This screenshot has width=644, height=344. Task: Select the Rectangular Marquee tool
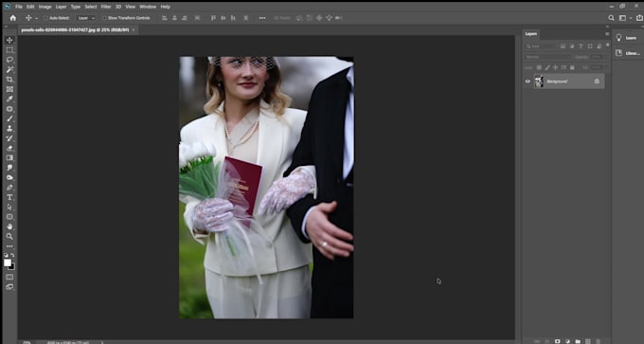tap(9, 49)
